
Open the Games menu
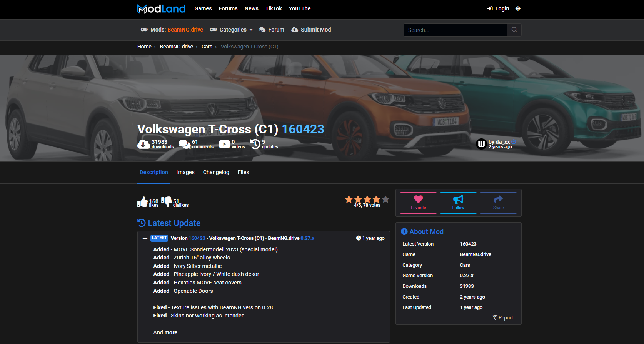[203, 8]
